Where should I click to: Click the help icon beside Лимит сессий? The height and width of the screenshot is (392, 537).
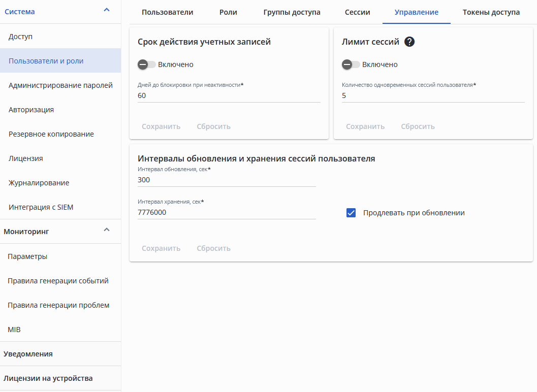[x=409, y=42]
